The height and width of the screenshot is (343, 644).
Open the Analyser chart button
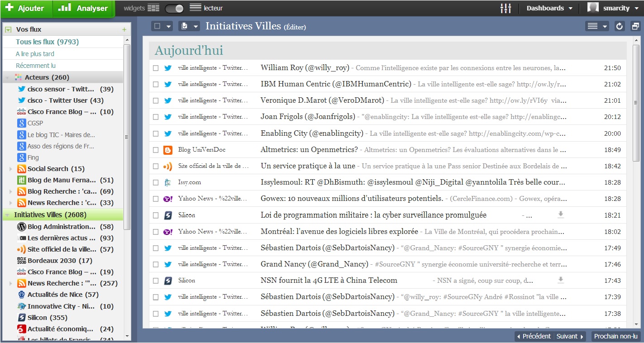coord(84,9)
